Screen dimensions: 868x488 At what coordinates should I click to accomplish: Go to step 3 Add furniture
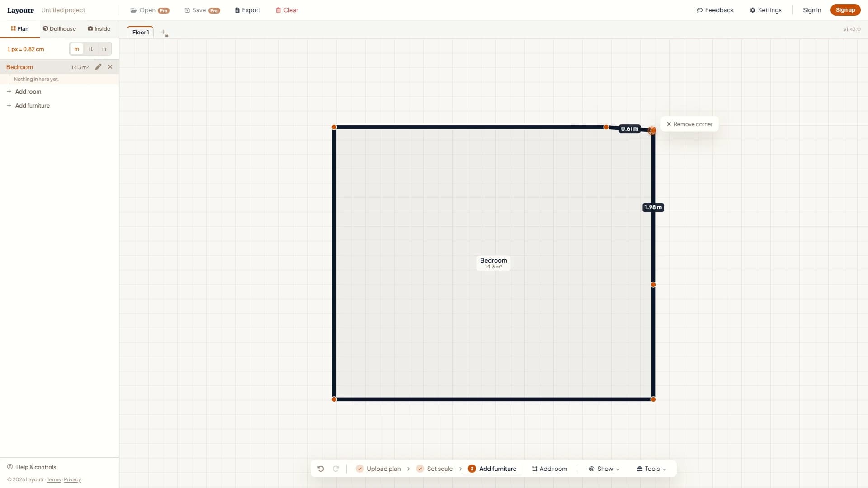(x=492, y=469)
